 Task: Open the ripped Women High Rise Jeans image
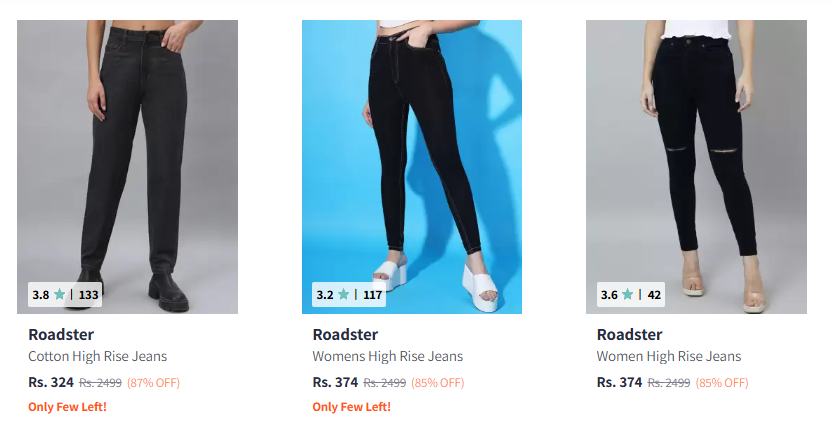696,167
